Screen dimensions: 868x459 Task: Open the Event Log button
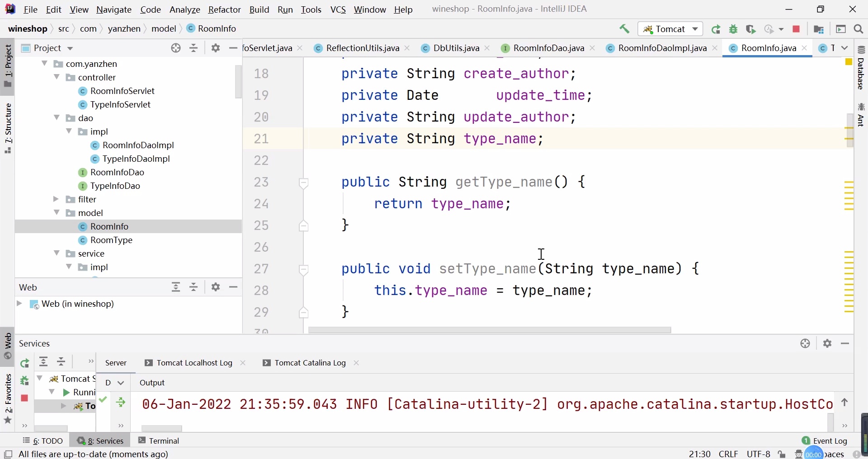tap(826, 440)
